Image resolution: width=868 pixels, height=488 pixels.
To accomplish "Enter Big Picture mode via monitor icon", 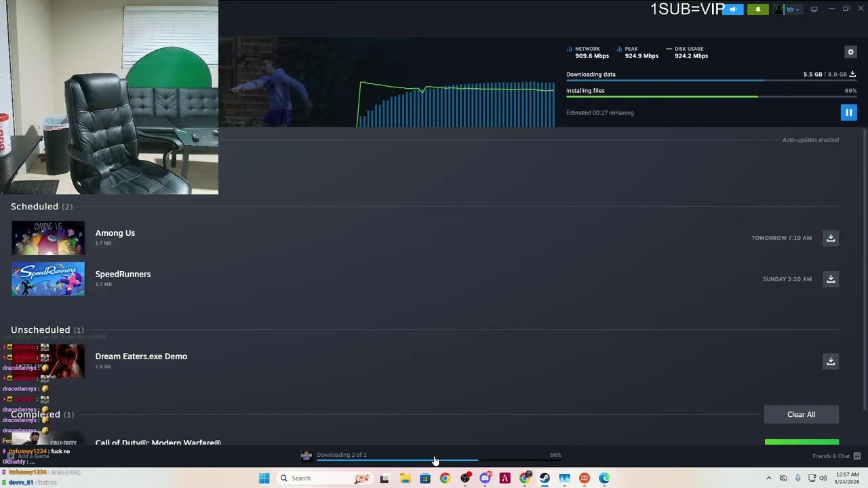I will (x=814, y=9).
